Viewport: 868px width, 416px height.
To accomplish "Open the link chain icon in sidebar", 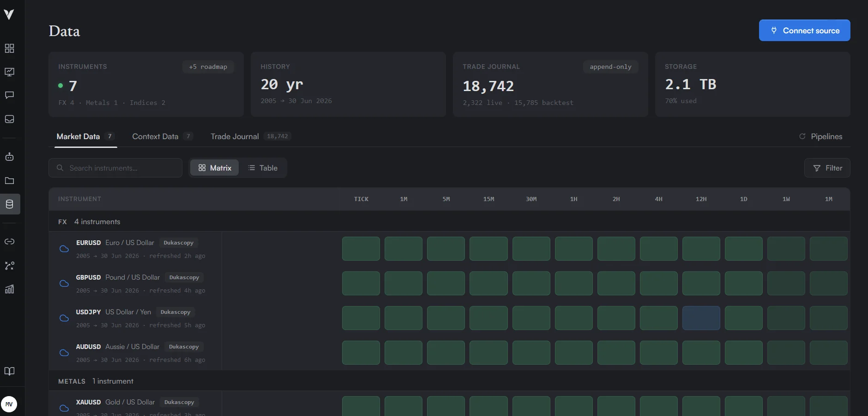I will tap(9, 242).
